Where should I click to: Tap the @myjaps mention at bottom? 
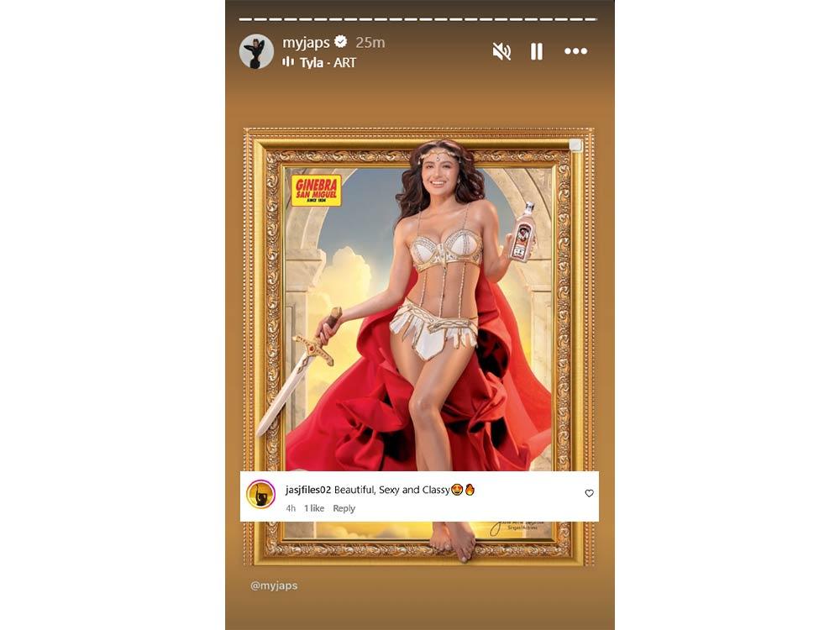pyautogui.click(x=274, y=585)
